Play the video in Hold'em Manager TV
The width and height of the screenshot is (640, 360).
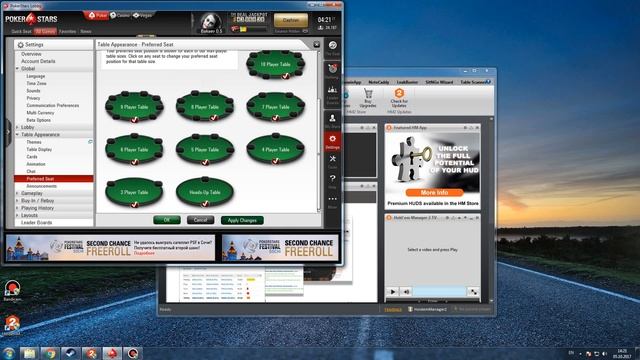tap(393, 292)
